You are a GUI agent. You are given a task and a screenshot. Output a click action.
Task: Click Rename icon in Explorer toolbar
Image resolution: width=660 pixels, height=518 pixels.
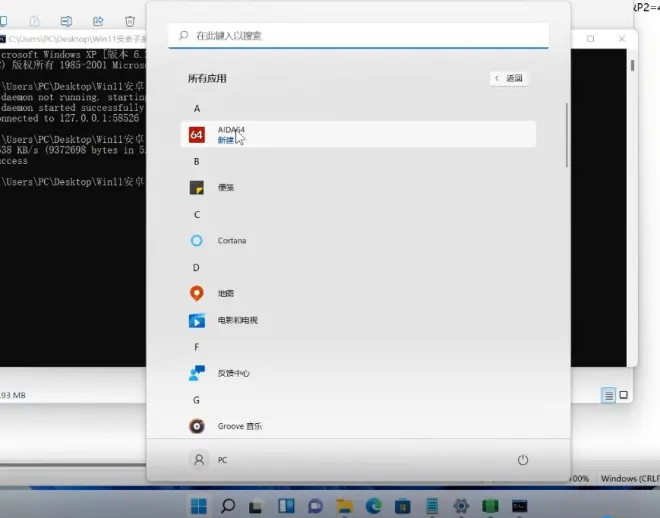[x=66, y=21]
